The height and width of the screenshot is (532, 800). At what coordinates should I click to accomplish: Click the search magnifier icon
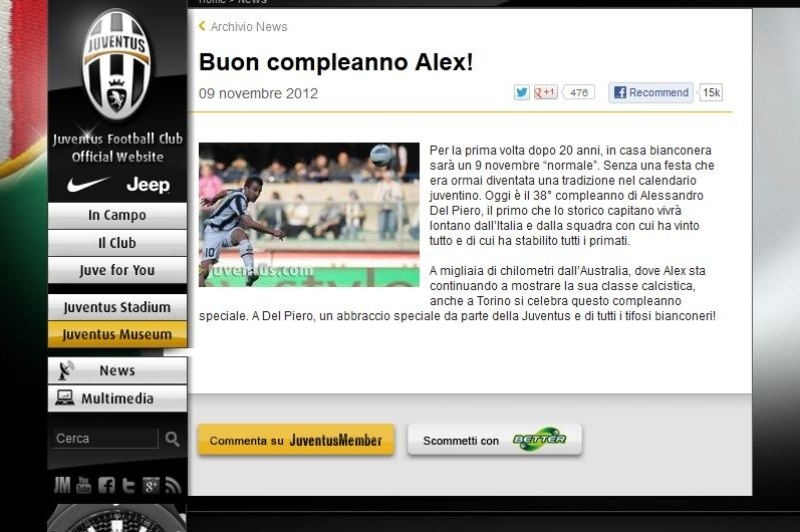tap(172, 439)
